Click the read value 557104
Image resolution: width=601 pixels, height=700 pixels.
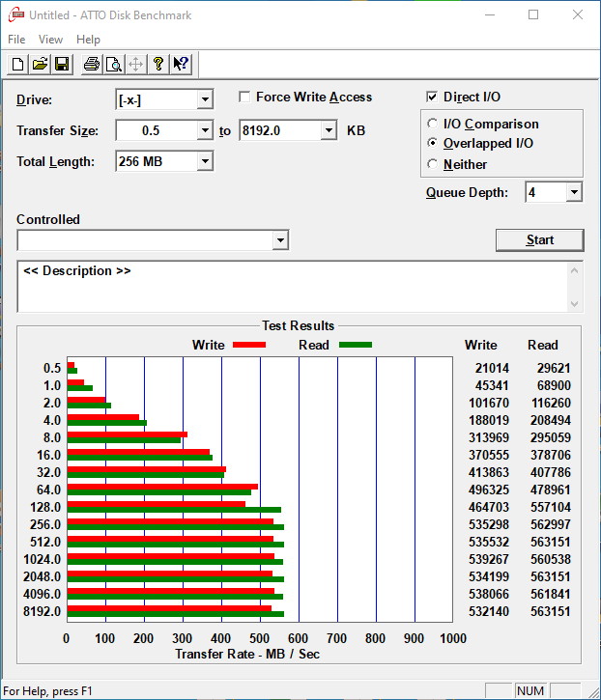click(551, 507)
